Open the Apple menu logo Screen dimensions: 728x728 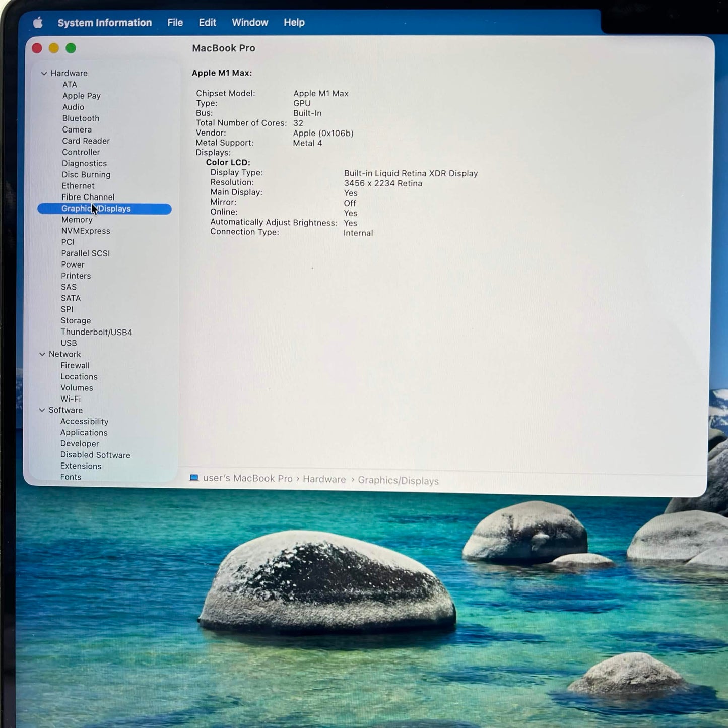click(38, 23)
